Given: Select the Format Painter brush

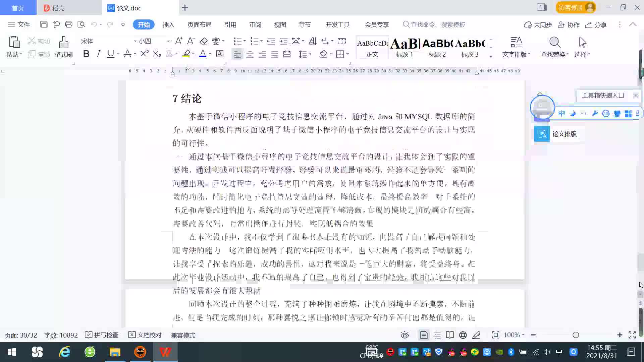Looking at the screenshot, I should coord(63,43).
